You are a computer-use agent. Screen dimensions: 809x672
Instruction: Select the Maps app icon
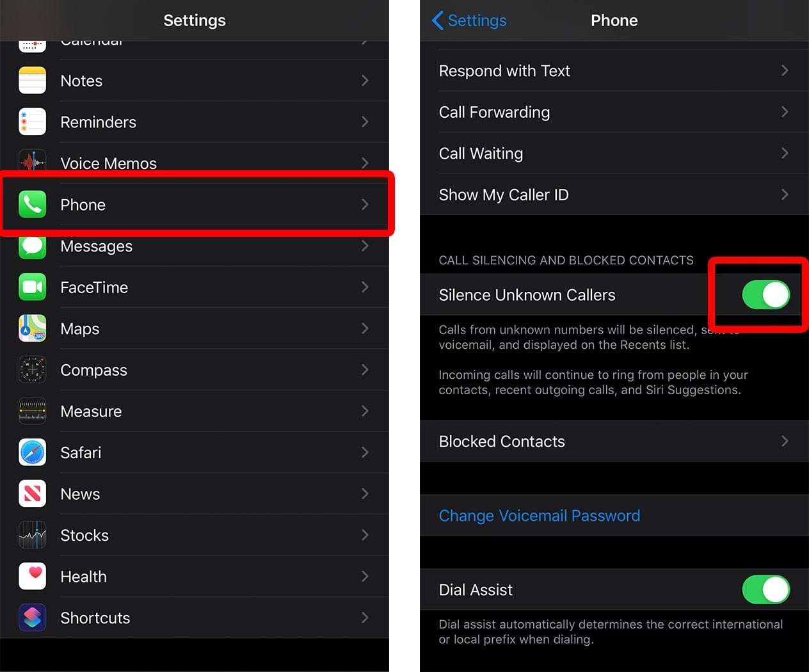pyautogui.click(x=32, y=329)
